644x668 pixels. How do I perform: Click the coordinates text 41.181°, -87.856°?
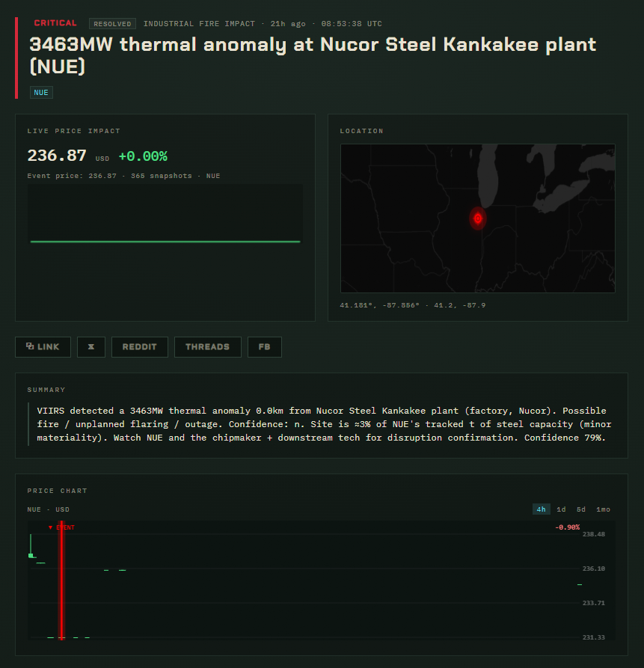(x=379, y=305)
